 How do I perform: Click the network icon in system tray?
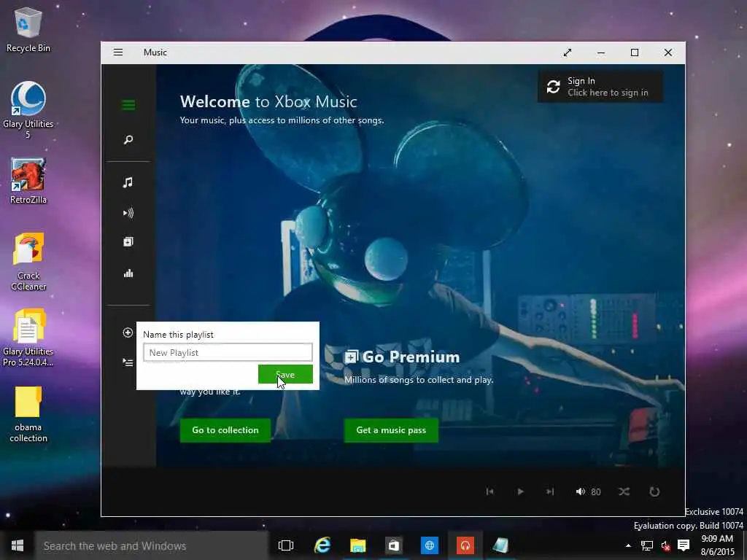(x=646, y=545)
